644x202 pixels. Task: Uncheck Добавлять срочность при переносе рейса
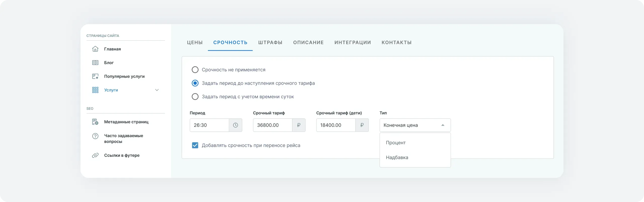tap(195, 145)
